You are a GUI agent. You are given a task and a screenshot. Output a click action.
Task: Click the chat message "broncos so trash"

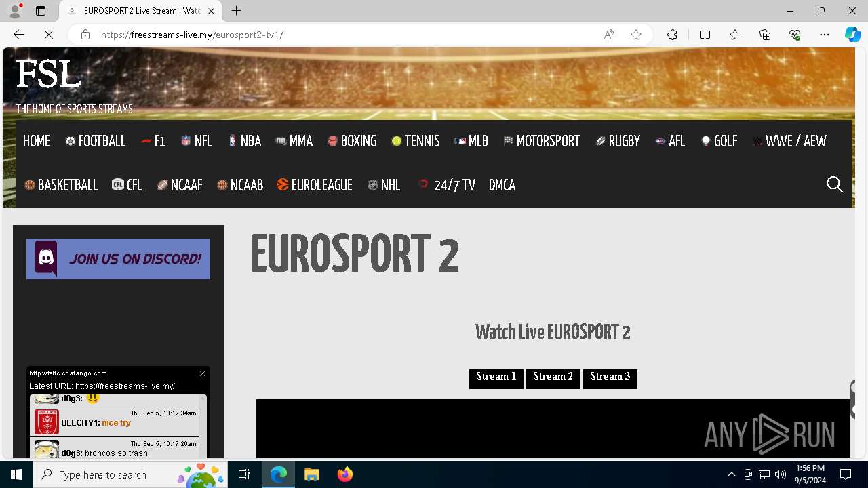click(x=116, y=453)
